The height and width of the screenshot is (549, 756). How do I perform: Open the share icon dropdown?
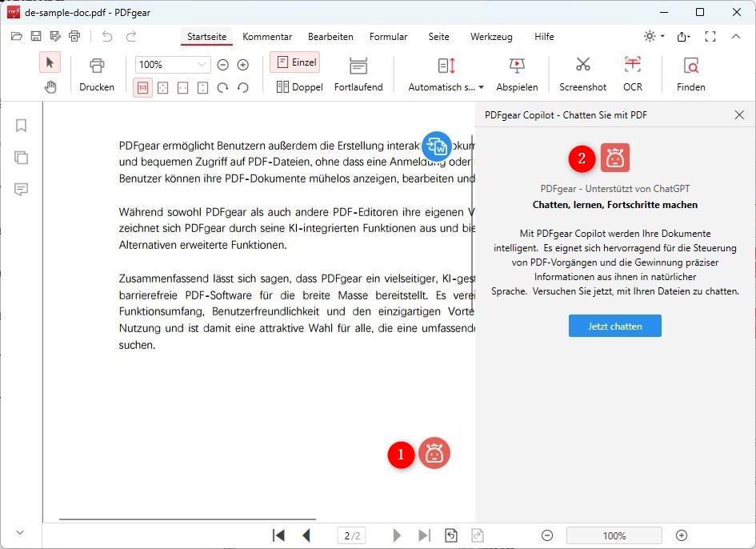point(684,36)
